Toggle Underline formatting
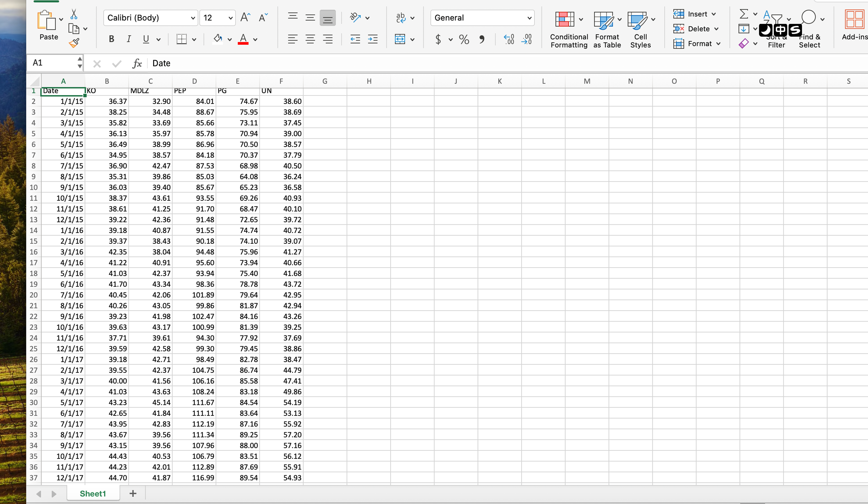 146,39
